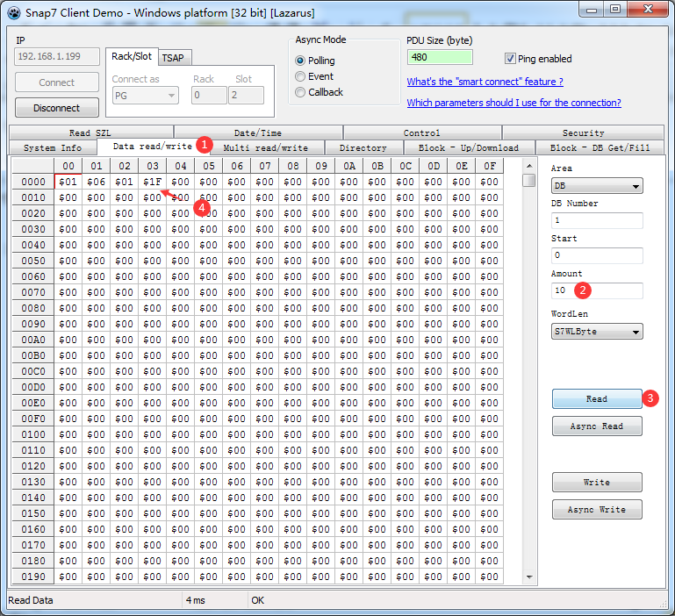Screen dimensions: 675x616
Task: Open the Area dropdown set to DB
Action: [597, 186]
